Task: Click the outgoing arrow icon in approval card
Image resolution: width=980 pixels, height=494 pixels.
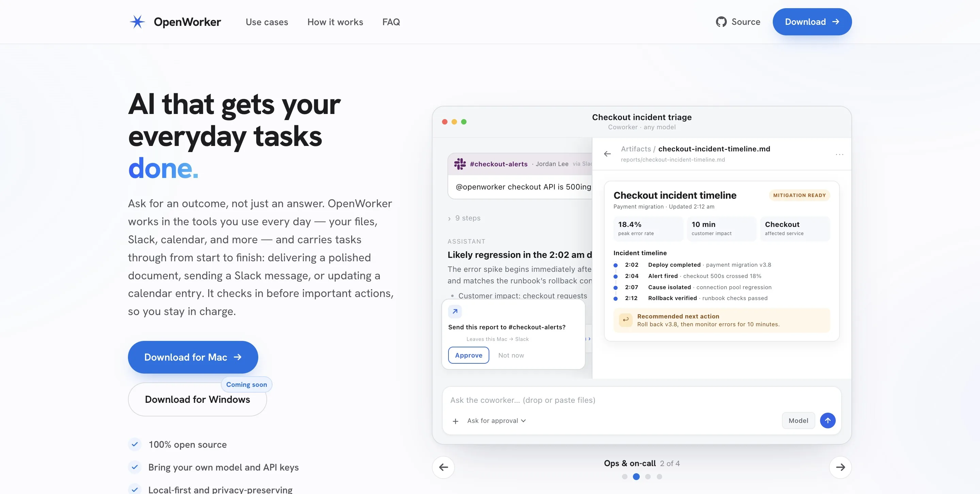Action: (455, 311)
